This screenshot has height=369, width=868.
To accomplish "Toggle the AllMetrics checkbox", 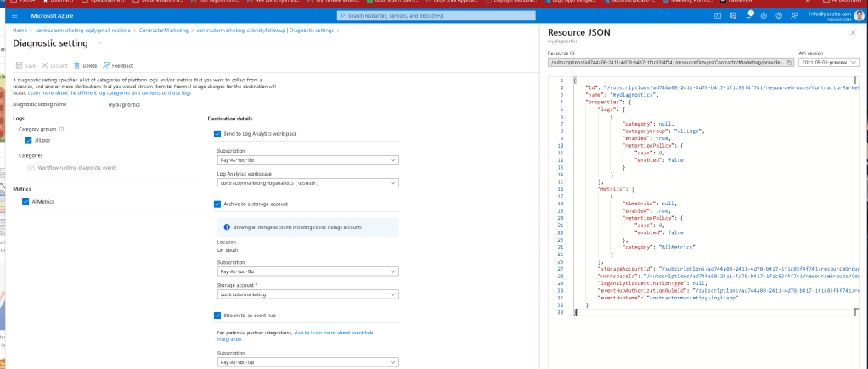I will tap(25, 202).
